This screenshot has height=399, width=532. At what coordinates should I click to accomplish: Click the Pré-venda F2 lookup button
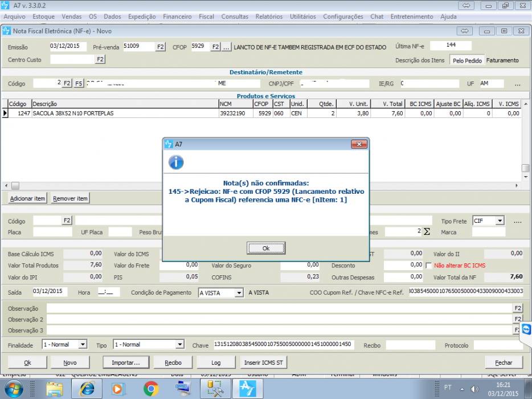(161, 47)
